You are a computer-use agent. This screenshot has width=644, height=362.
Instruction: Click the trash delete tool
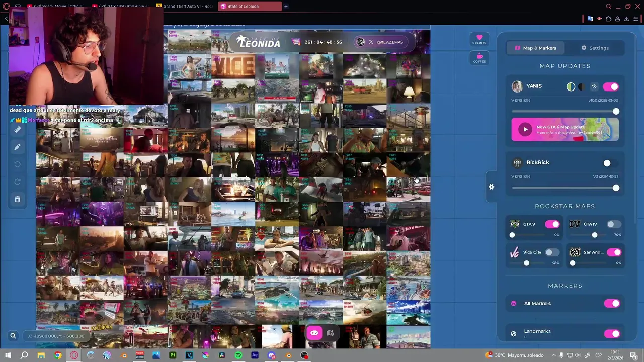pos(17,199)
